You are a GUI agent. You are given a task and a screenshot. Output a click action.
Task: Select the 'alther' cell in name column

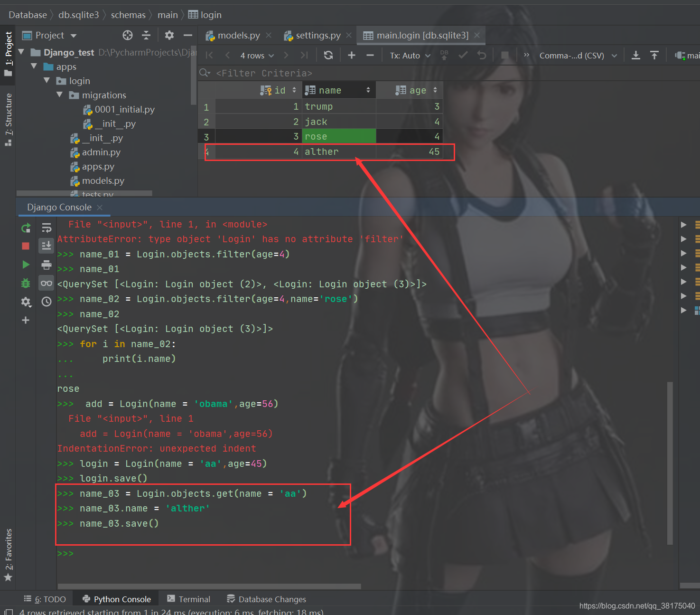(x=339, y=152)
